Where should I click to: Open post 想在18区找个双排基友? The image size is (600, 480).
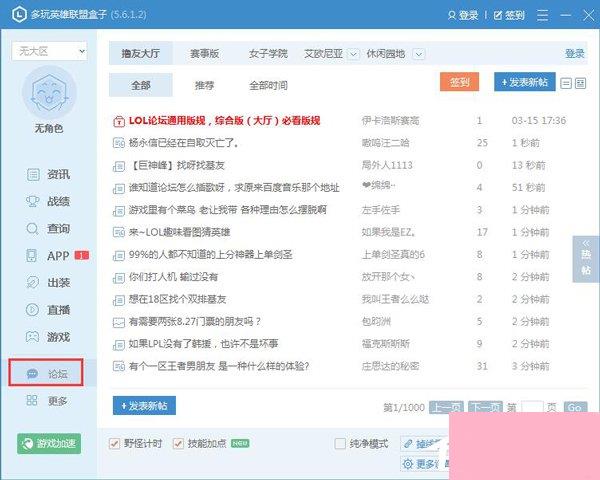[177, 299]
